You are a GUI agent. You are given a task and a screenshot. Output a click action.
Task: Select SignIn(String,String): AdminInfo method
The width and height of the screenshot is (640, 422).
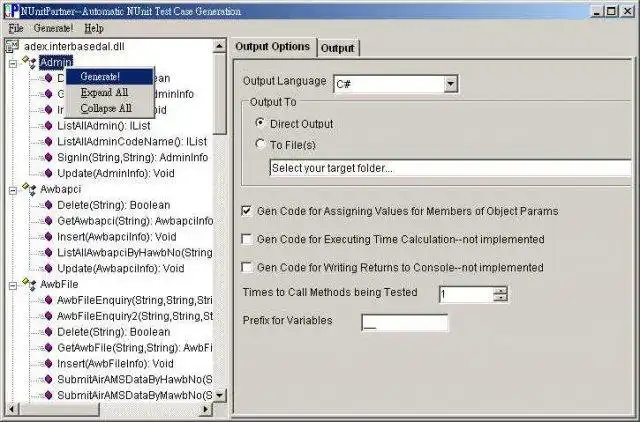tap(133, 158)
